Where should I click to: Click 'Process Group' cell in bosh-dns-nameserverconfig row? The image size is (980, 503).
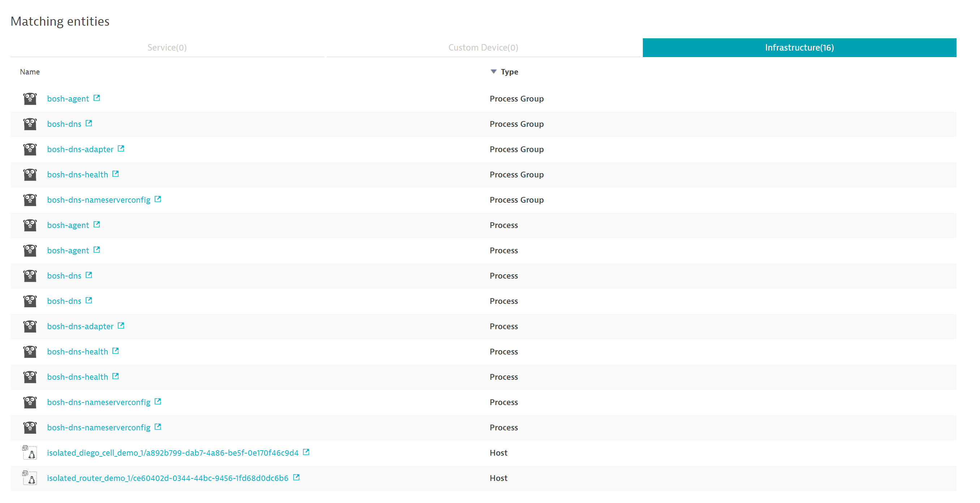pos(517,200)
